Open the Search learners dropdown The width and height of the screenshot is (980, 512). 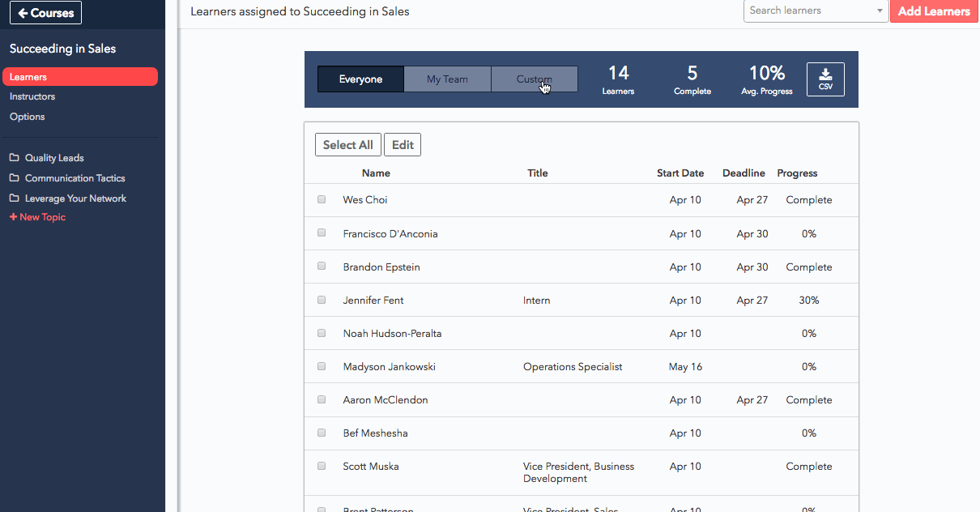point(816,11)
